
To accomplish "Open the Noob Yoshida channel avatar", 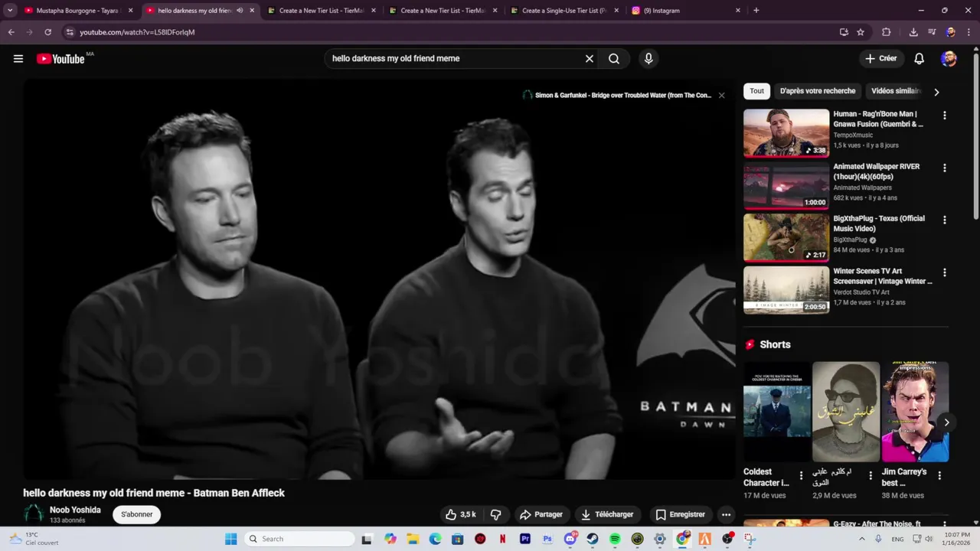I will click(x=34, y=514).
